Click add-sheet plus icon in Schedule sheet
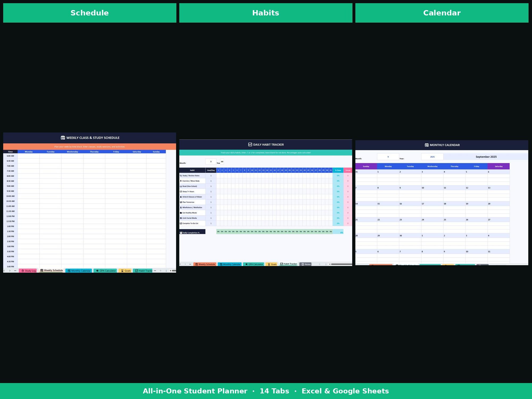The width and height of the screenshot is (532, 399). click(160, 271)
